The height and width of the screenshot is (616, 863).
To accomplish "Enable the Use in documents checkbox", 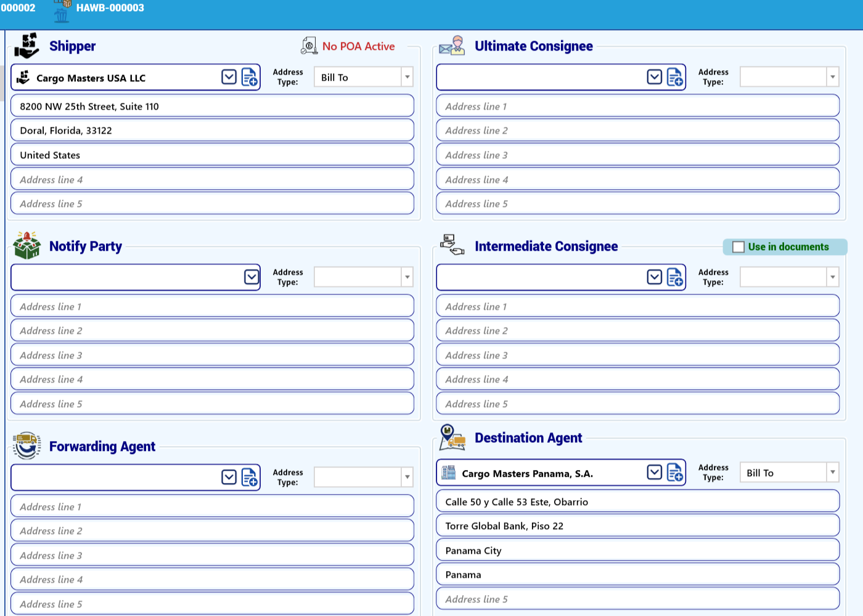I will coord(738,247).
